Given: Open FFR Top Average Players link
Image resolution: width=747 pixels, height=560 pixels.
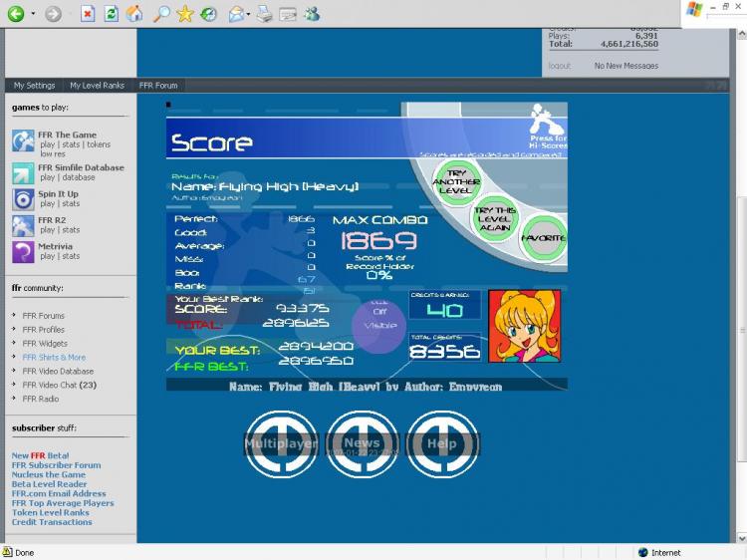Looking at the screenshot, I should 63,503.
